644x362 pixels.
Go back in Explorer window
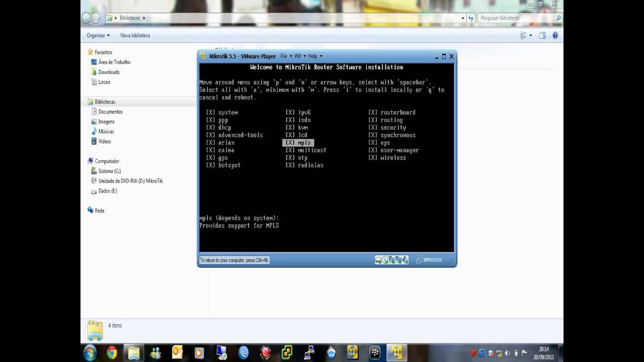87,18
